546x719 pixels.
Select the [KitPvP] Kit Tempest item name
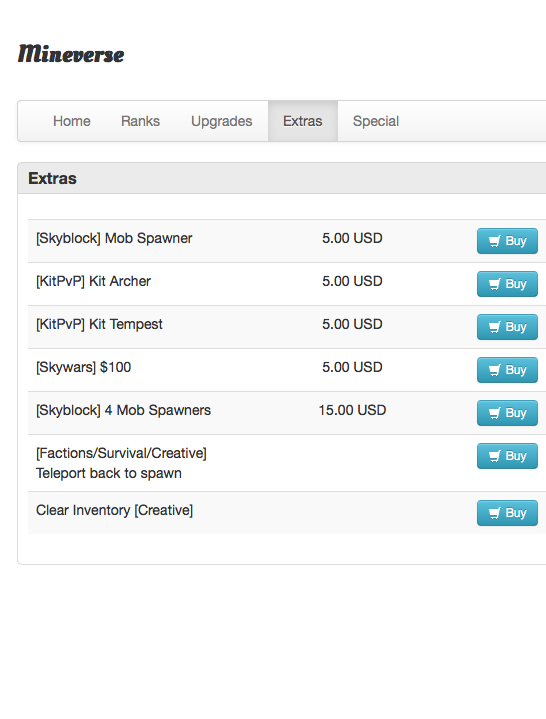coord(99,324)
